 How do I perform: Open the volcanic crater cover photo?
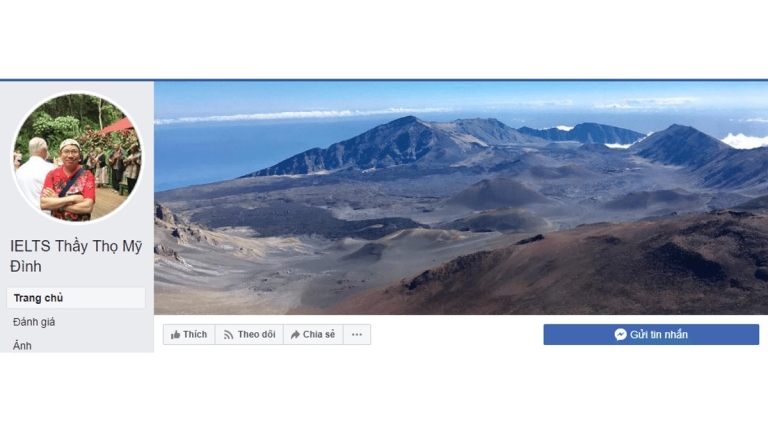pyautogui.click(x=461, y=197)
